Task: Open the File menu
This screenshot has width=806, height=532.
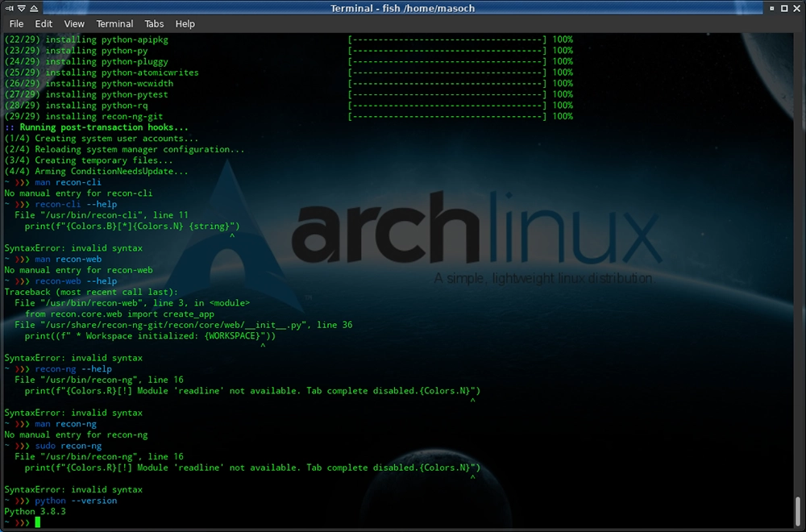Action: pos(15,23)
